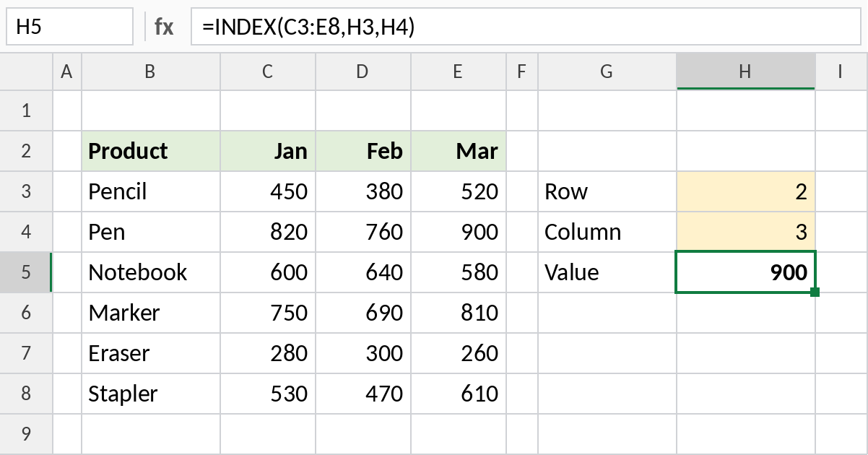This screenshot has width=868, height=455.
Task: Click Marker's Mar value 810
Action: point(459,313)
